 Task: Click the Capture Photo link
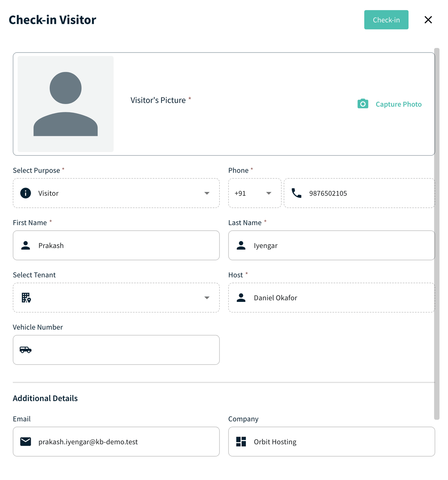(398, 104)
